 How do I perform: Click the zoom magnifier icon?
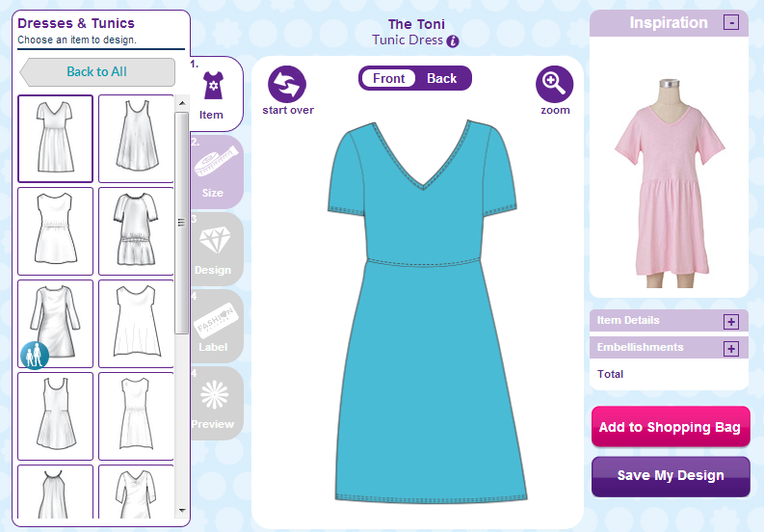[555, 85]
